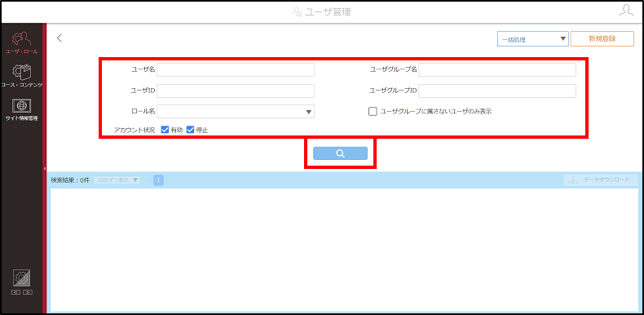The width and height of the screenshot is (644, 315).
Task: Open the user profile icon at top right
Action: pos(626,11)
